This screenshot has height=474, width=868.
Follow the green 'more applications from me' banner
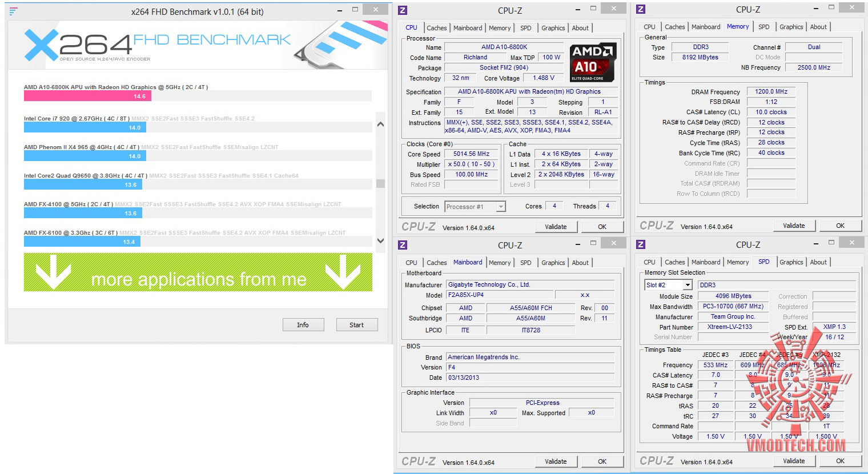198,272
